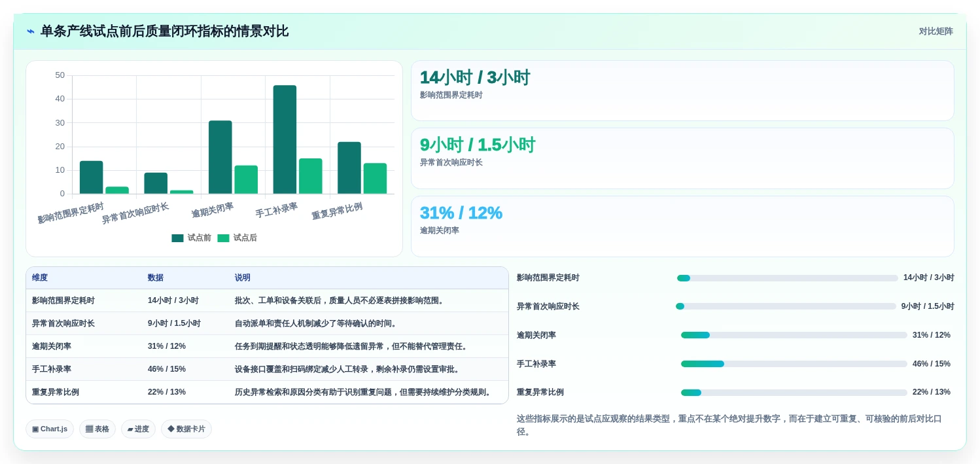Select the 数据卡片 tag chip

pos(186,429)
